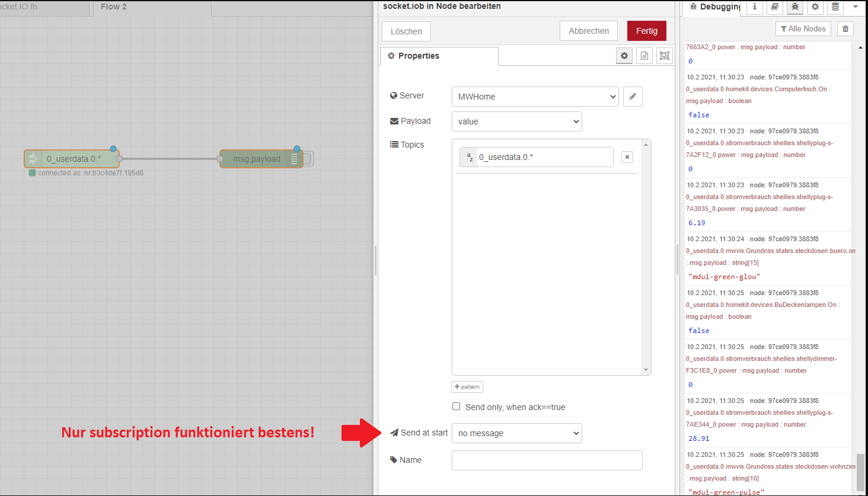This screenshot has height=496, width=868.
Task: Select the msg.payload debug node
Action: point(261,159)
